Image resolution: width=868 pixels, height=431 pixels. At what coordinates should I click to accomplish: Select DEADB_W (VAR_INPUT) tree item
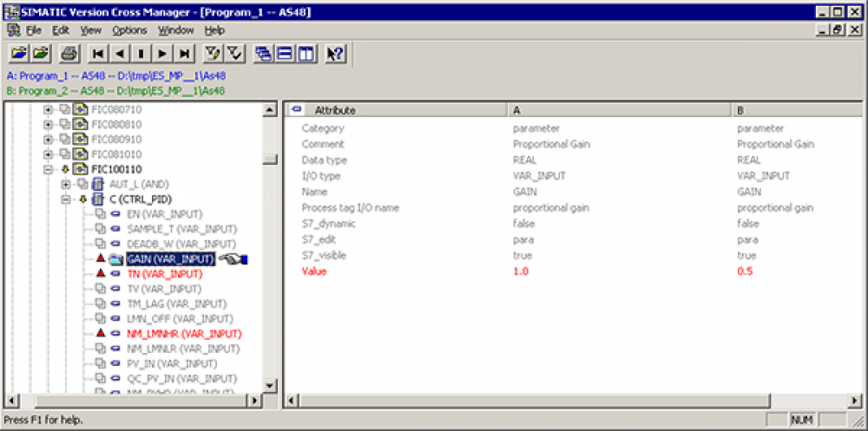pyautogui.click(x=181, y=244)
